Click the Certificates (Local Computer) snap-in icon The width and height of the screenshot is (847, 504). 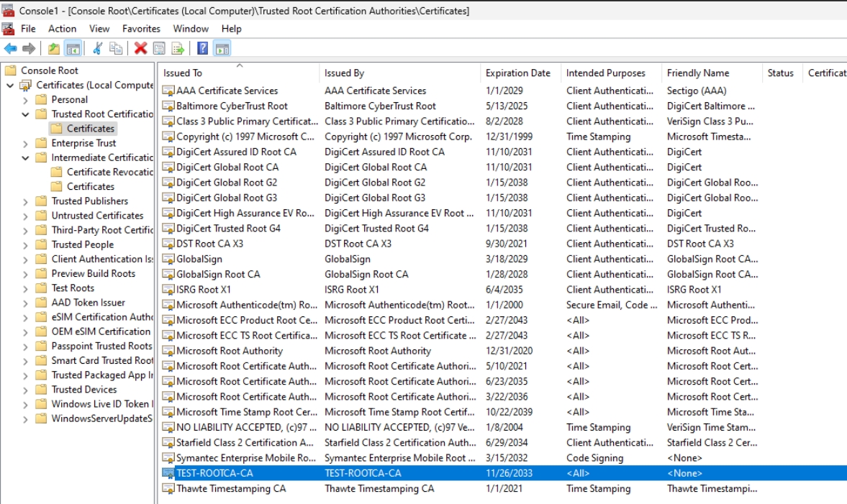(25, 86)
